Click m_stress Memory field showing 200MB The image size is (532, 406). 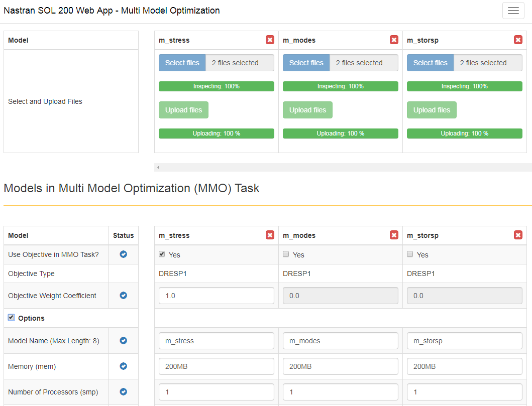pos(217,366)
